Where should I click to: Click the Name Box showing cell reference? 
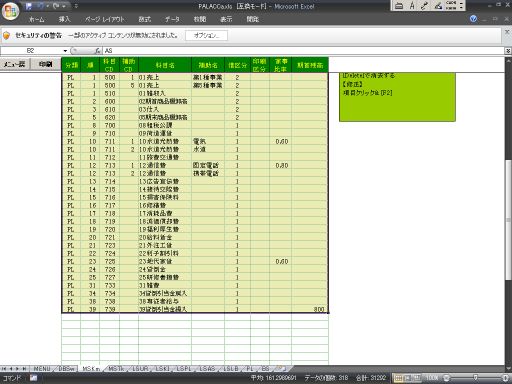31,51
